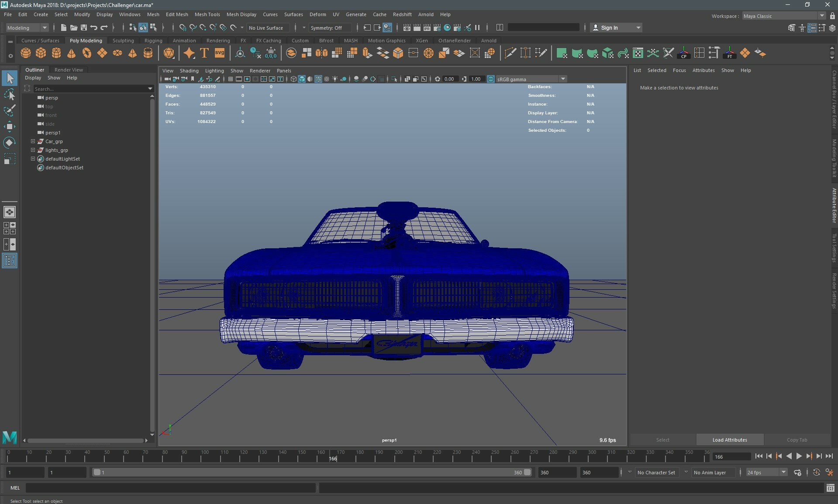Select the polygon torus shelf icon
Screen dimensions: 838x504
tap(86, 53)
